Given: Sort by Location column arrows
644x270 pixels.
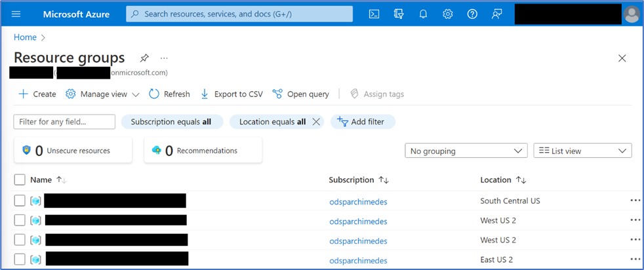Looking at the screenshot, I should click(521, 180).
